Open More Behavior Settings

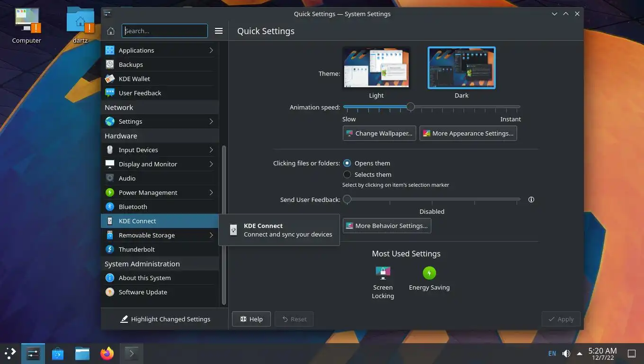387,226
